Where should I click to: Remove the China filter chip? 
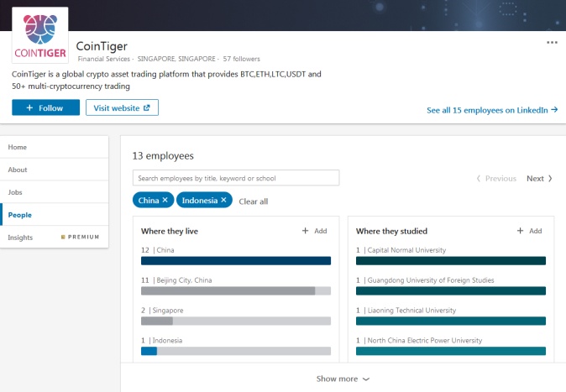tap(165, 200)
